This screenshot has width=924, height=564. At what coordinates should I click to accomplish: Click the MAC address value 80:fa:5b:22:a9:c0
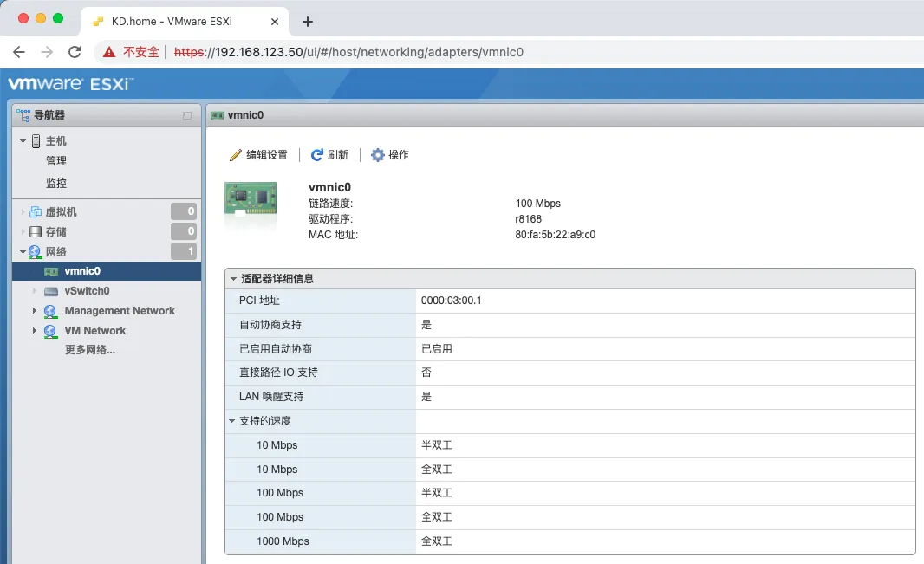tap(555, 235)
